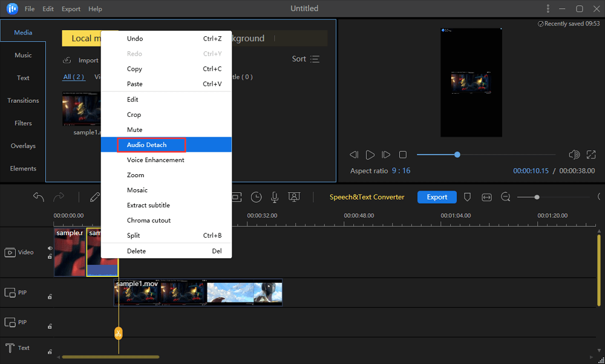Click the previous frame button
Viewport: 605px width, 364px height.
[x=354, y=155]
